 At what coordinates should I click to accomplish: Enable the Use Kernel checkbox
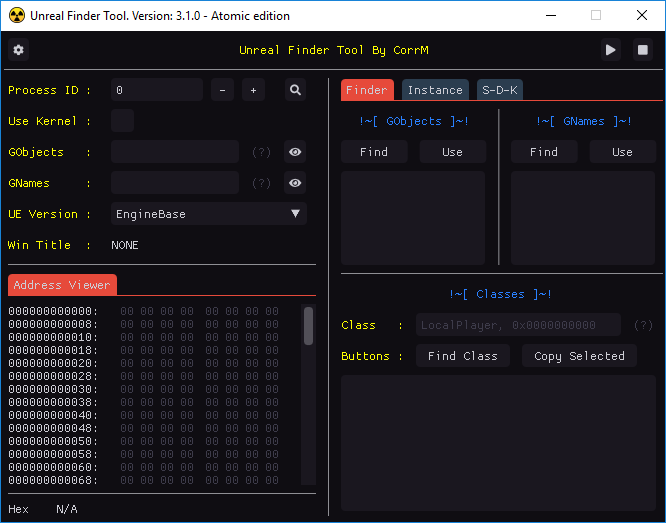pyautogui.click(x=122, y=121)
